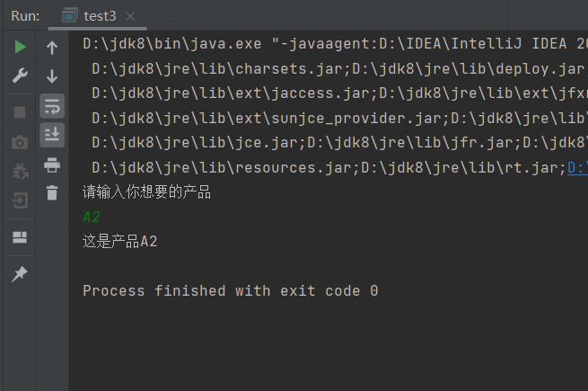Clear all console output with the trash icon
Viewport: 588px width, 391px height.
coord(52,191)
